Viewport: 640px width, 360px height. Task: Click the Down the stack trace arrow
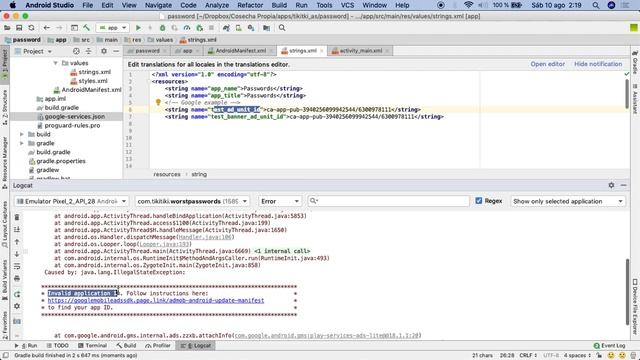pos(17,254)
